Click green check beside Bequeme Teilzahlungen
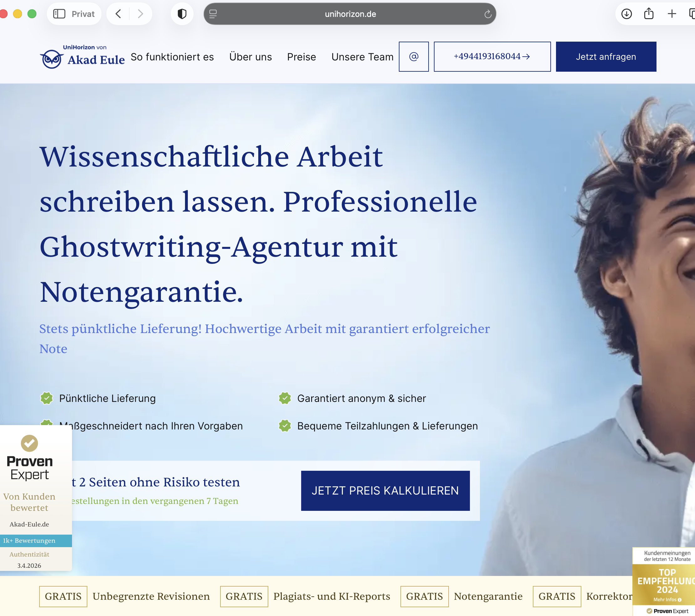The height and width of the screenshot is (616, 695). click(285, 426)
